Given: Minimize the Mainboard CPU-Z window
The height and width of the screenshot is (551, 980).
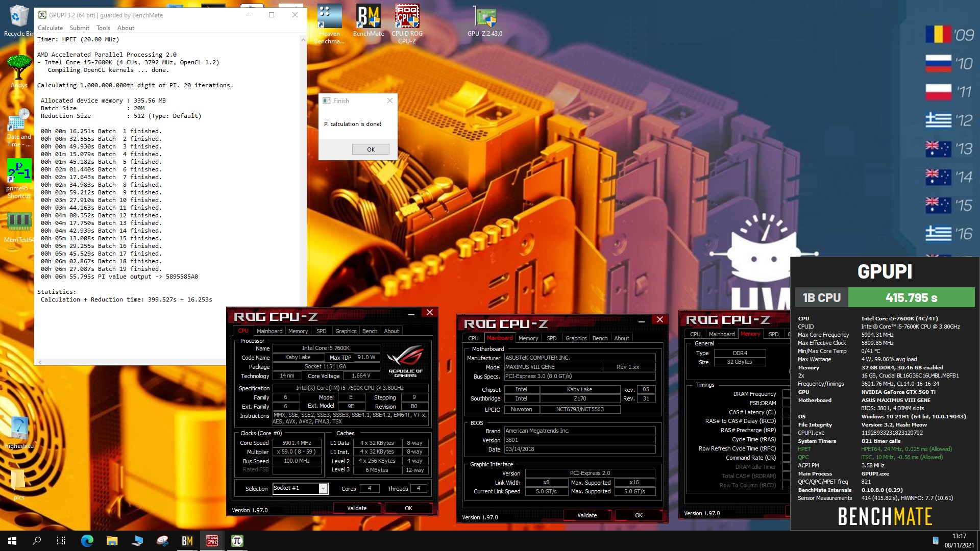Looking at the screenshot, I should [x=641, y=321].
